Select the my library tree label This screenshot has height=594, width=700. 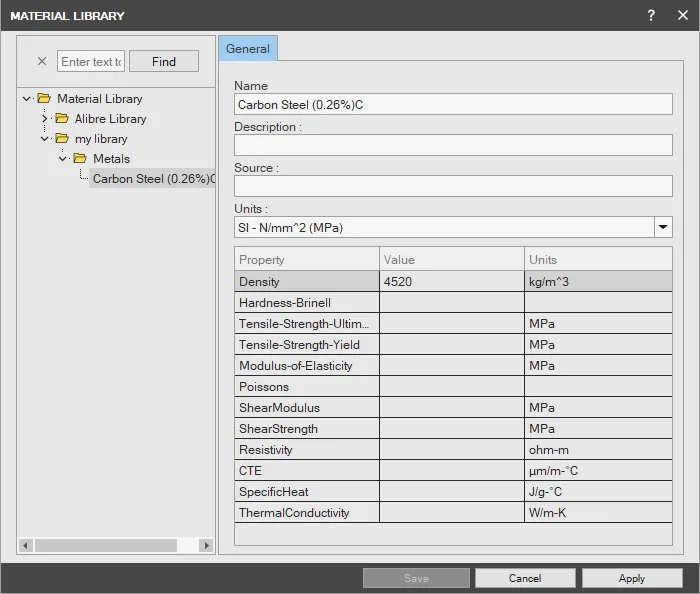pos(101,139)
